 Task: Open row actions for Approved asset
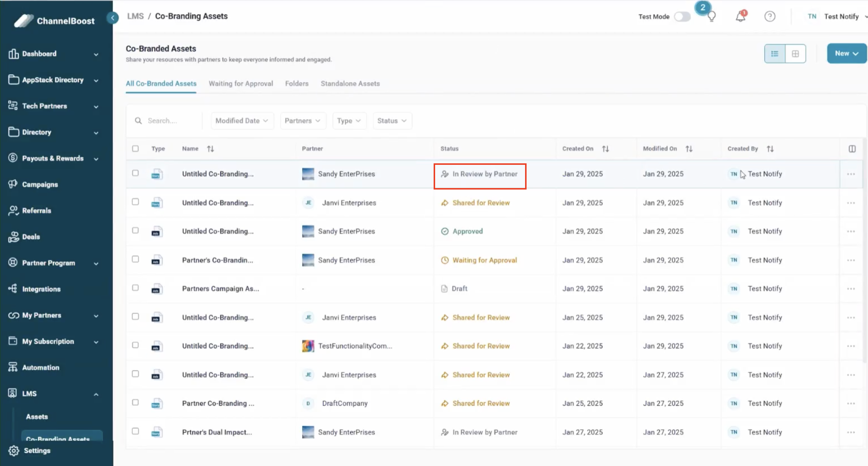click(x=851, y=232)
